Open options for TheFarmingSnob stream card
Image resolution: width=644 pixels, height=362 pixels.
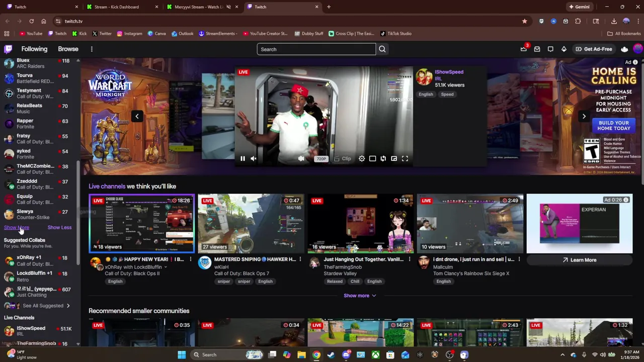(410, 259)
